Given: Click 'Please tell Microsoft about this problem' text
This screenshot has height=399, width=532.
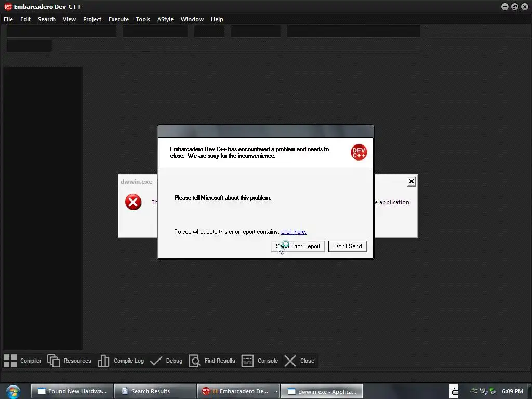Looking at the screenshot, I should 222,198.
